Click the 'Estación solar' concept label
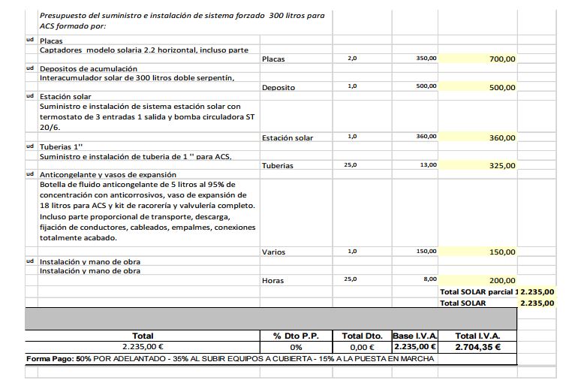This screenshot has height=392, width=584. click(287, 138)
